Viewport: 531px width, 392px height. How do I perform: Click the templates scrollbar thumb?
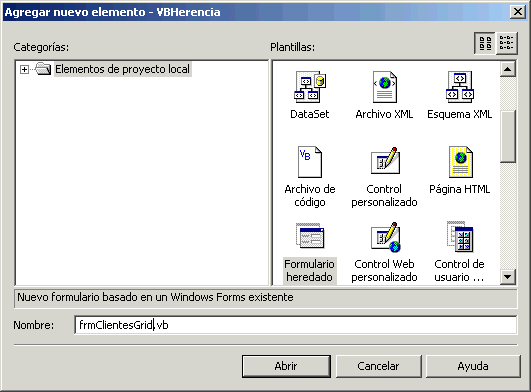507,137
